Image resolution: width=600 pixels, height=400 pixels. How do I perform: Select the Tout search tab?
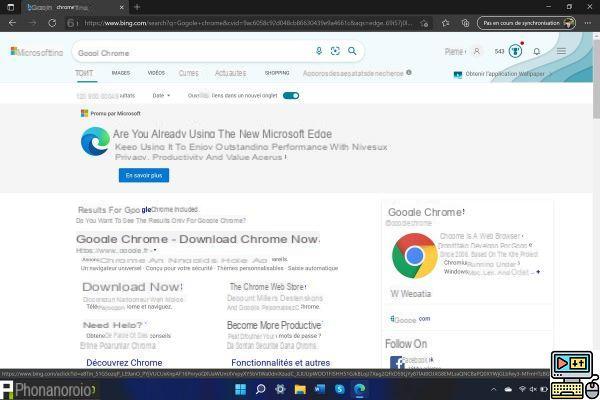coord(84,73)
